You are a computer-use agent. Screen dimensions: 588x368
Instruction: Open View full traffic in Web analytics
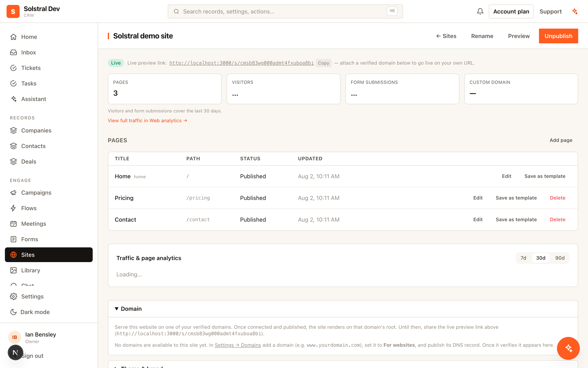coord(147,121)
